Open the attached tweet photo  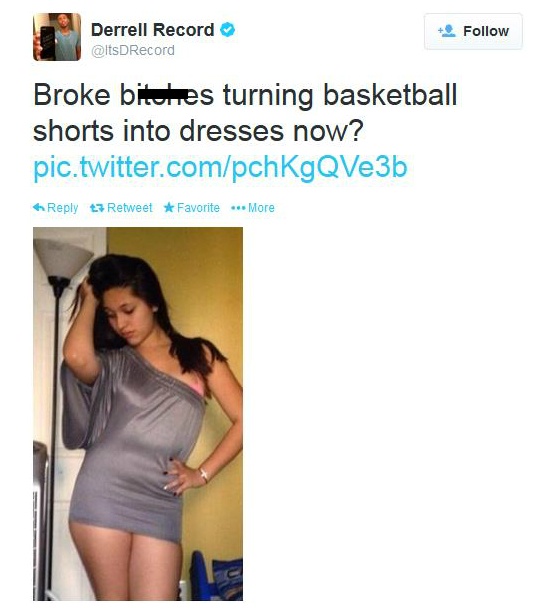pos(138,414)
